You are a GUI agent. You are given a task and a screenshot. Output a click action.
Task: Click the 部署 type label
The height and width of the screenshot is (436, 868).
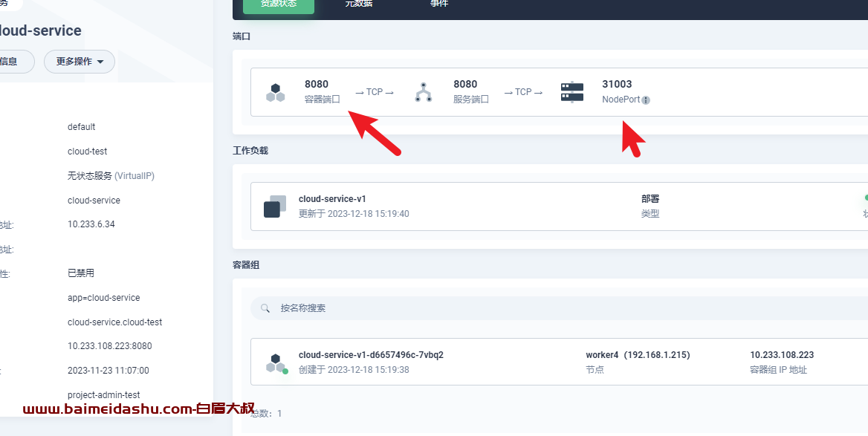point(650,199)
